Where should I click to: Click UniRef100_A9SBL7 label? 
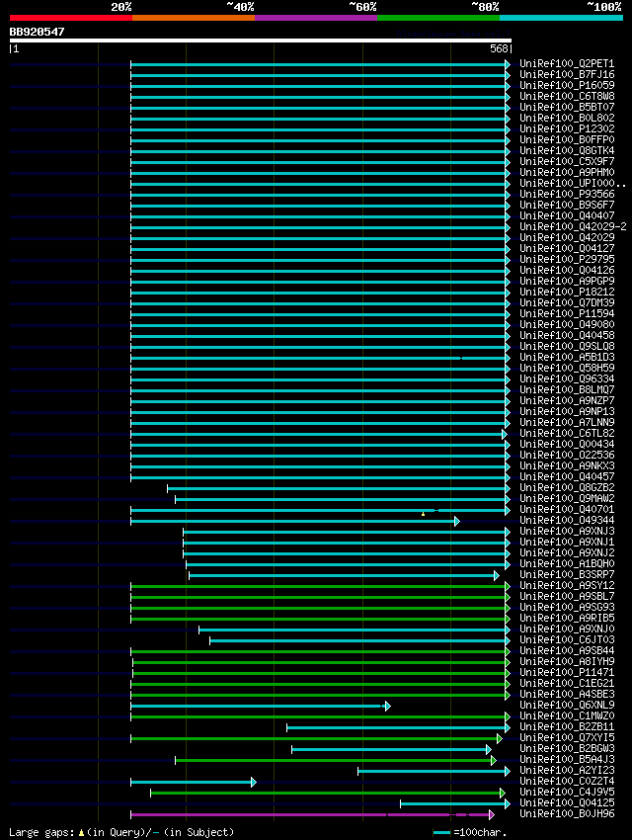(567, 596)
